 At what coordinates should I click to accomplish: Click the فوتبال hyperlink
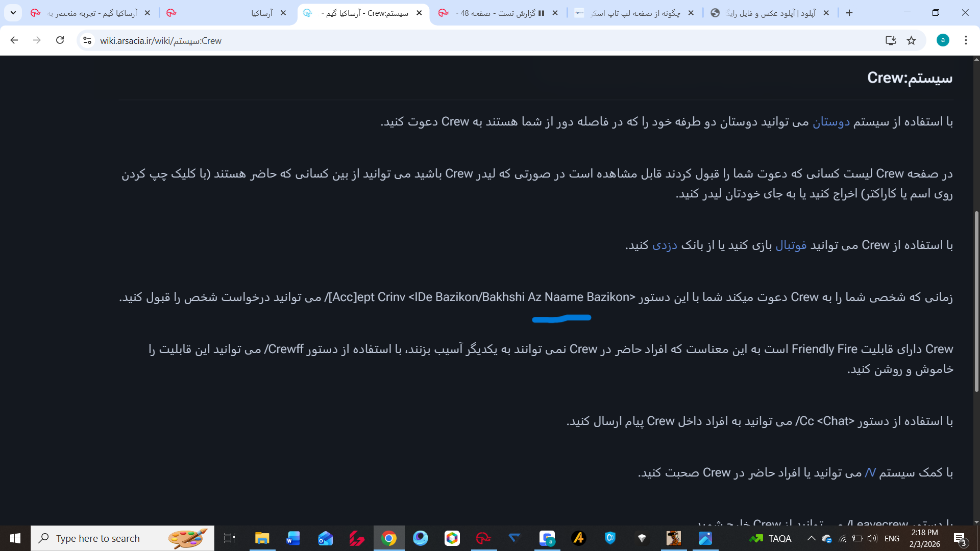coord(793,245)
